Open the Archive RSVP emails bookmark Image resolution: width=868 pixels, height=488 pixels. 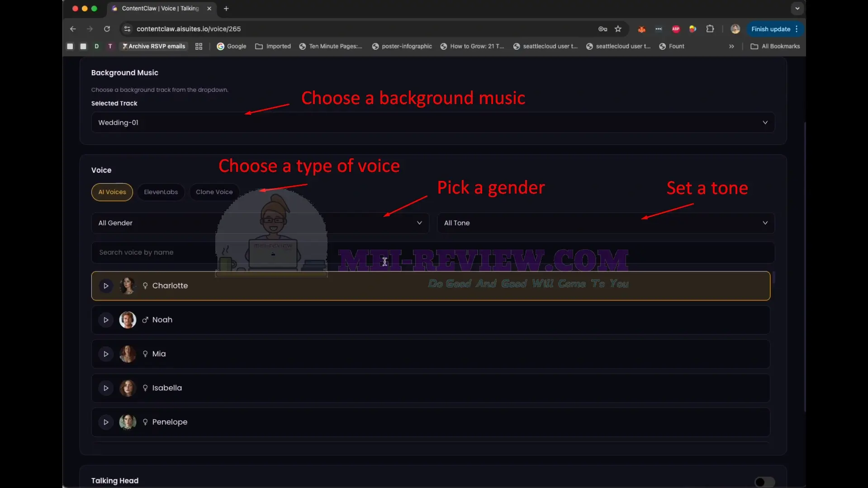[154, 46]
